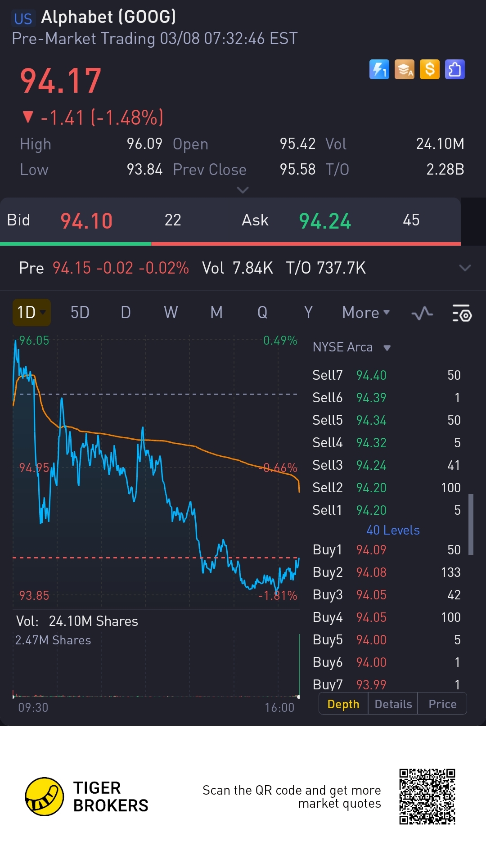Tap the volume bar chart area
Image resolution: width=486 pixels, height=868 pixels.
pyautogui.click(x=156, y=666)
